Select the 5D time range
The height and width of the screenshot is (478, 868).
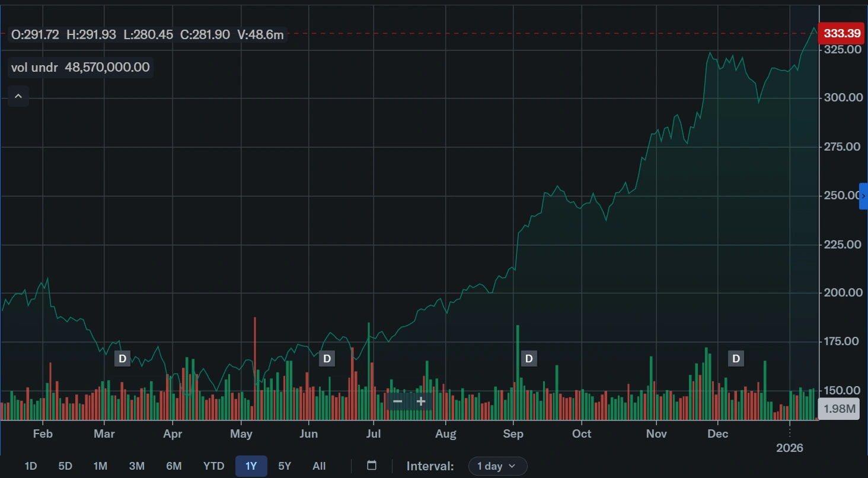(65, 466)
